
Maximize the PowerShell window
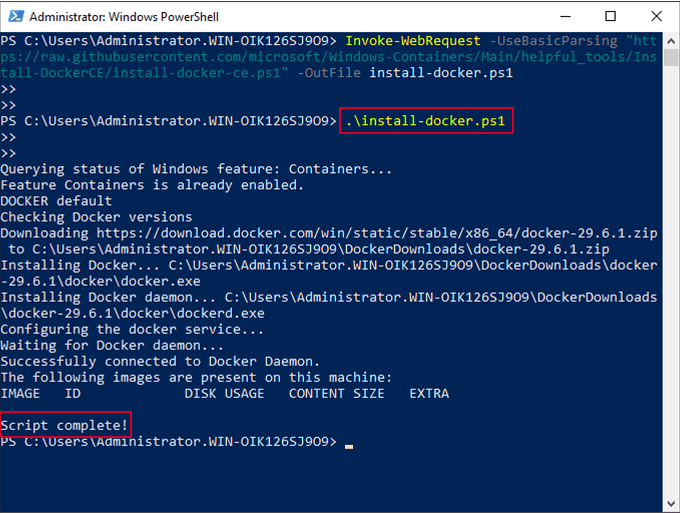[610, 16]
